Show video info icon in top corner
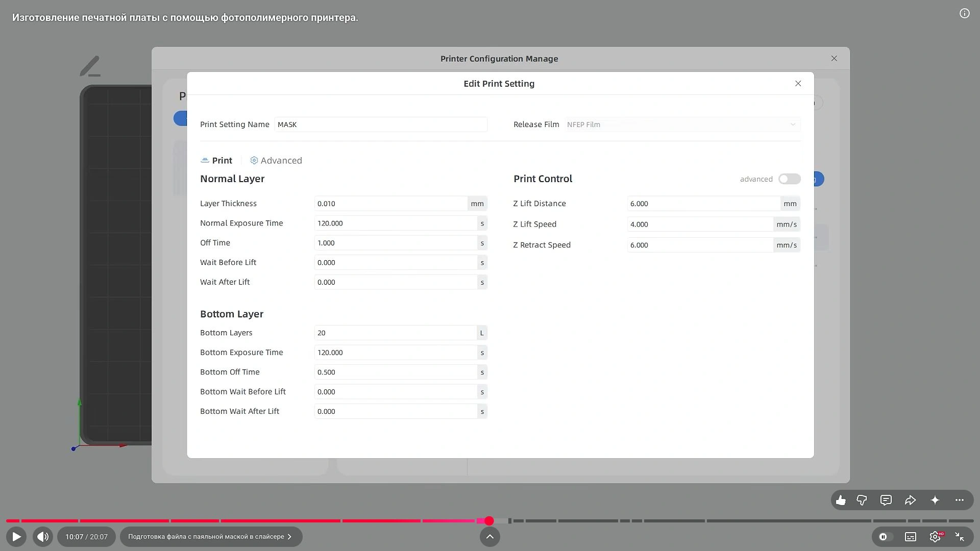The image size is (980, 551). (964, 14)
